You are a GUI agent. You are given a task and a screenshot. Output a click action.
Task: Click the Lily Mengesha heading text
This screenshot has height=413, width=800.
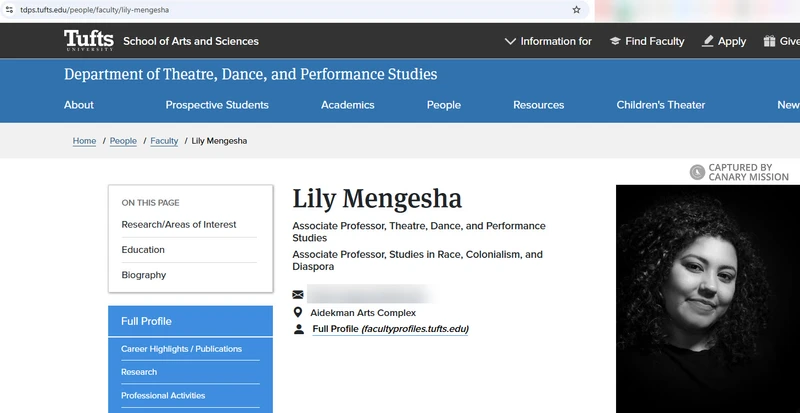point(377,199)
